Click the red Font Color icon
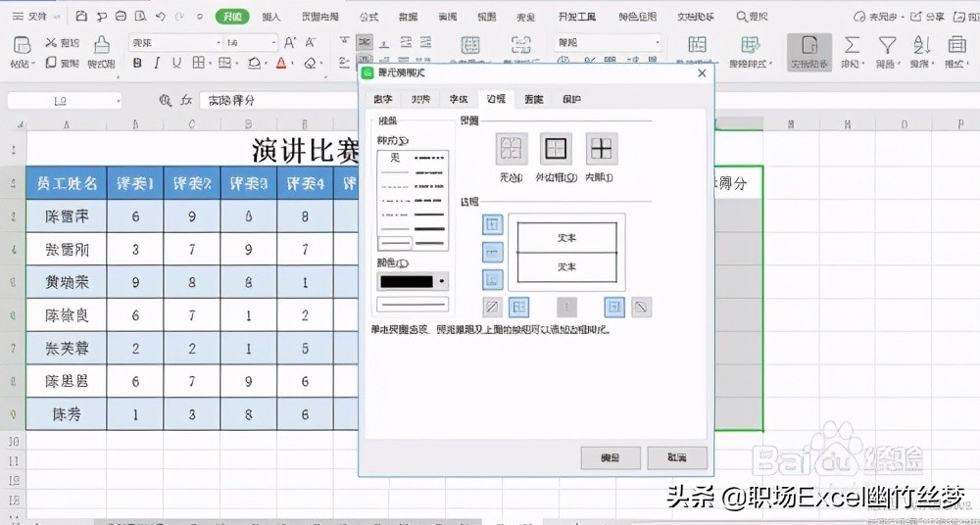Viewport: 980px width, 525px height. coord(281,63)
